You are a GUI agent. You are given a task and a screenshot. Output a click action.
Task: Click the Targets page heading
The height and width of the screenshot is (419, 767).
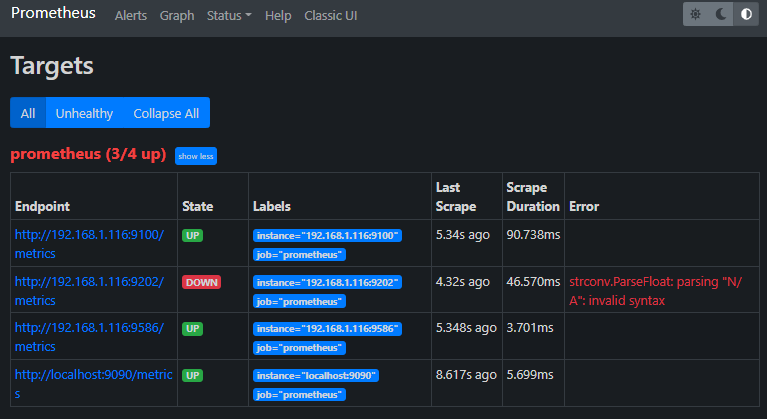pyautogui.click(x=52, y=65)
